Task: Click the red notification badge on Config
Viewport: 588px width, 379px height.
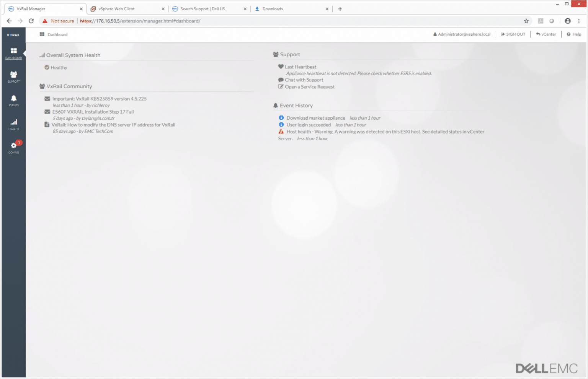Action: click(x=19, y=143)
